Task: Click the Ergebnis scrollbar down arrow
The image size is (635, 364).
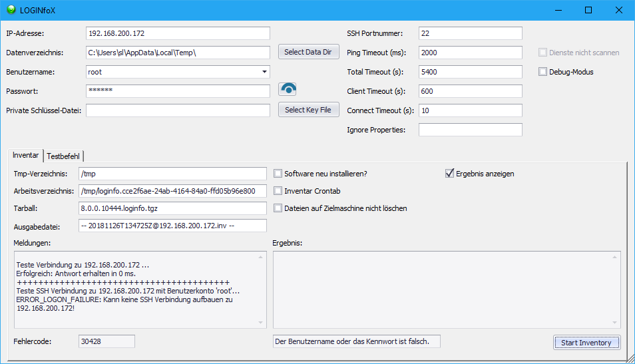Action: point(615,323)
